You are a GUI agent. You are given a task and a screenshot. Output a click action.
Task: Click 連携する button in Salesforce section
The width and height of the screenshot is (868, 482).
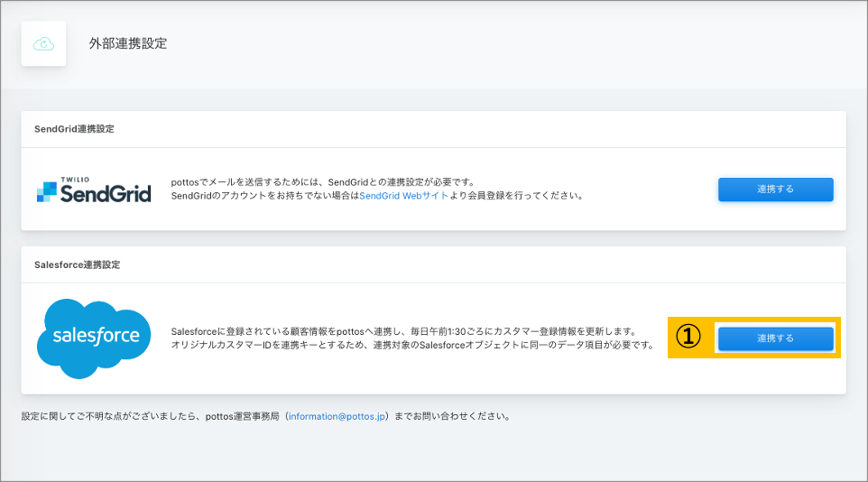776,338
